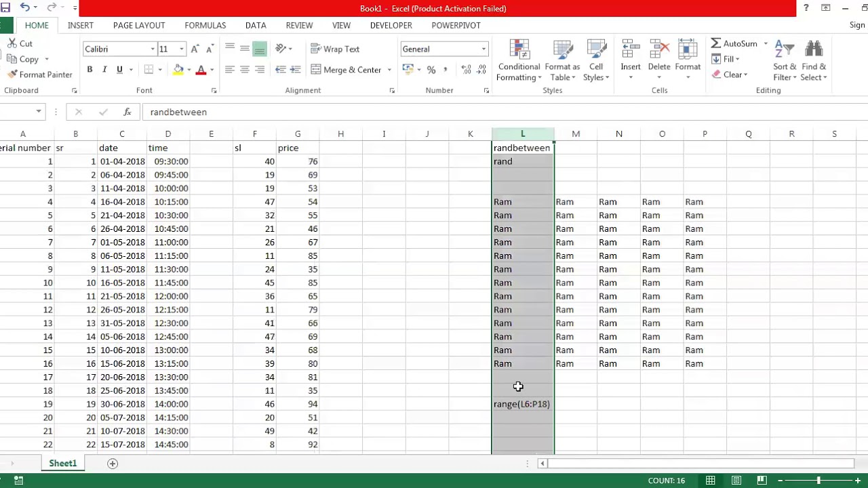This screenshot has width=868, height=488.
Task: Open the DATA ribbon tab
Action: (x=256, y=25)
